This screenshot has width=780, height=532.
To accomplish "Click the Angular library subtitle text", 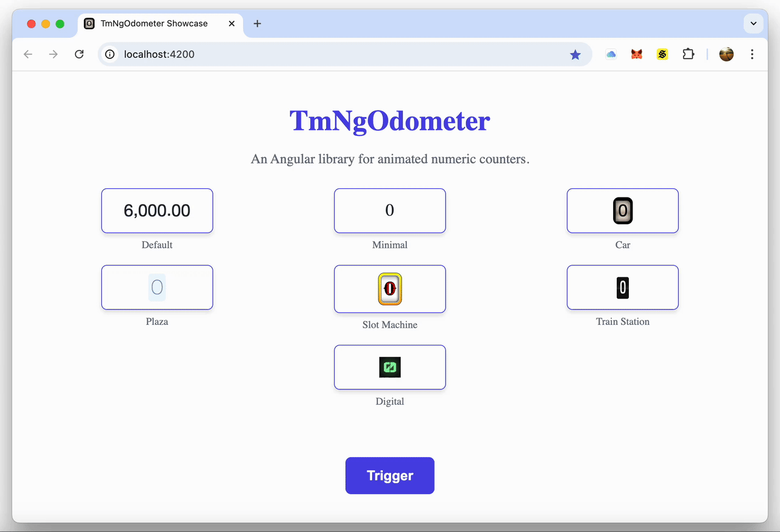I will [x=390, y=159].
